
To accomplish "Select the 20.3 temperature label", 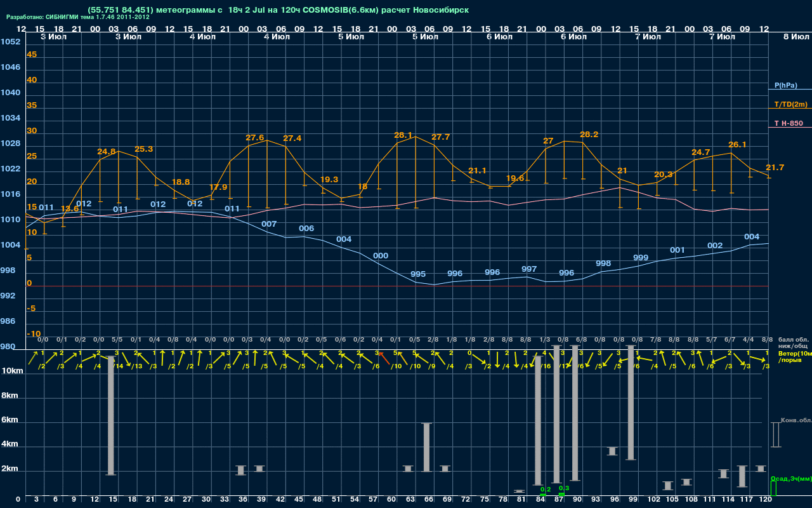I will [663, 174].
